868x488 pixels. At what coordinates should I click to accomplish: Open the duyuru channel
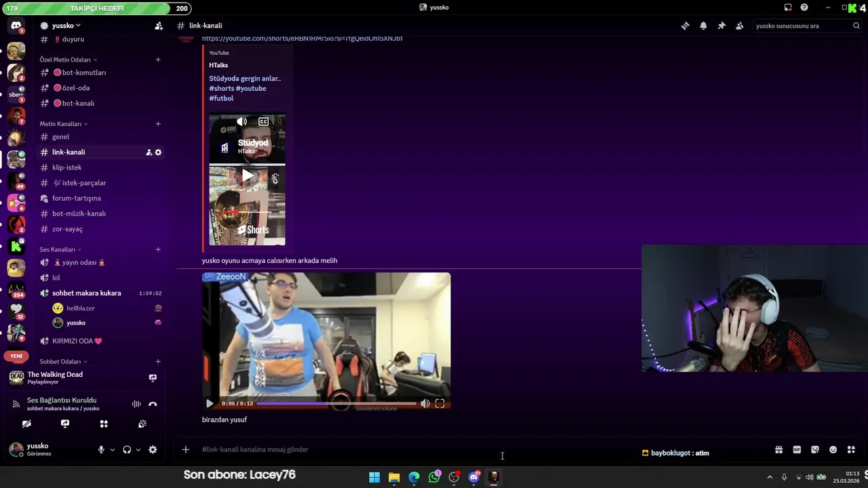(100, 39)
